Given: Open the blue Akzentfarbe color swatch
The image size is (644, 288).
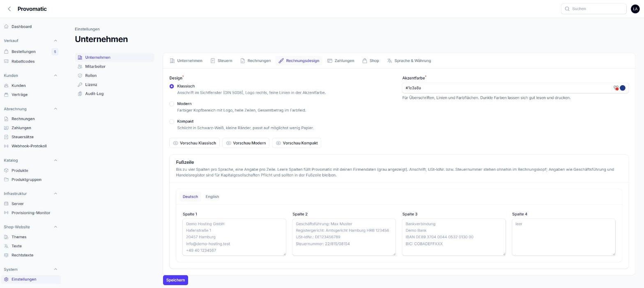Looking at the screenshot, I should (x=623, y=88).
